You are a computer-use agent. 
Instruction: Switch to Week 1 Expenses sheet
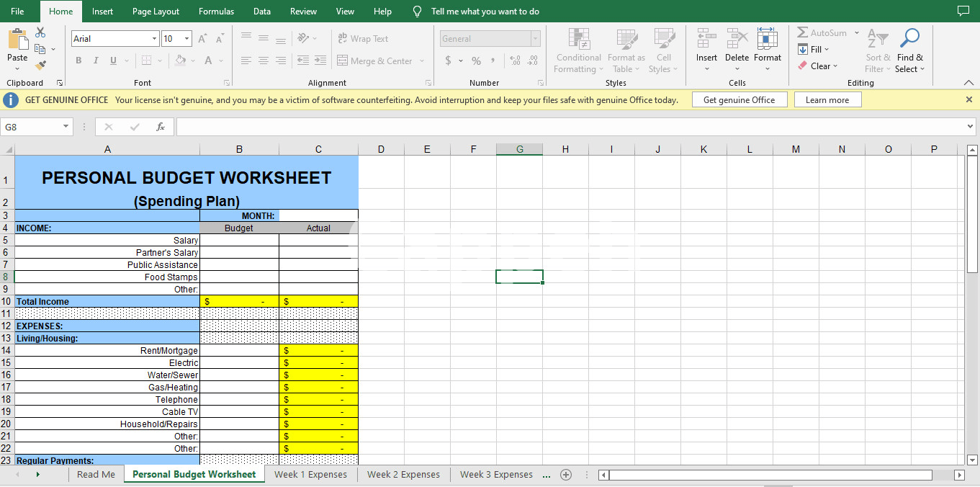click(x=310, y=475)
